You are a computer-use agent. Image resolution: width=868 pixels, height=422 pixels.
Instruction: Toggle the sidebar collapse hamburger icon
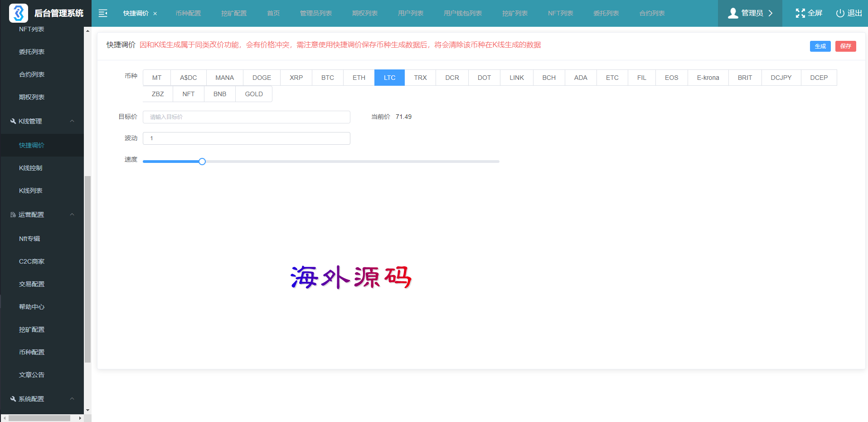103,13
